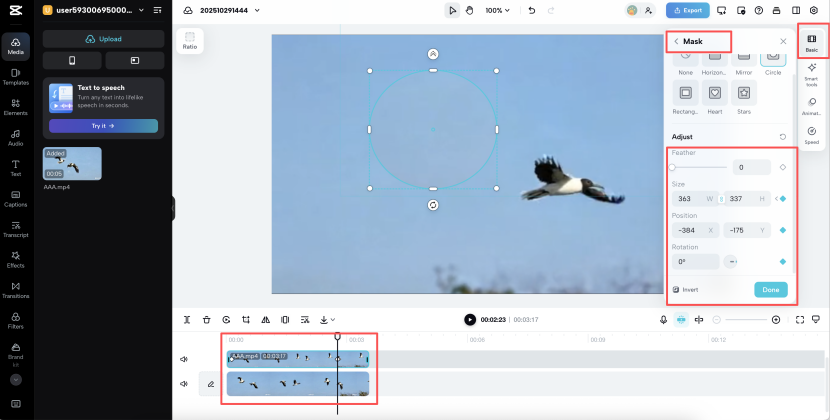The width and height of the screenshot is (830, 420).
Task: Open the Elements panel
Action: pos(15,108)
